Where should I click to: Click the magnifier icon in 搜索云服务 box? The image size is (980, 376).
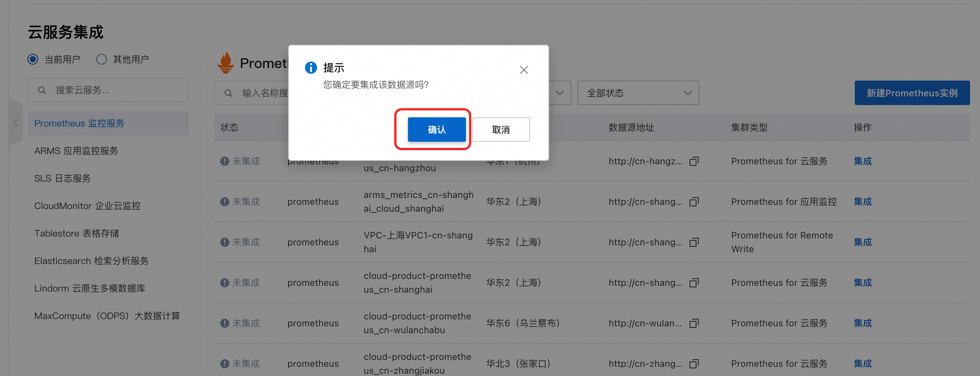pyautogui.click(x=42, y=90)
